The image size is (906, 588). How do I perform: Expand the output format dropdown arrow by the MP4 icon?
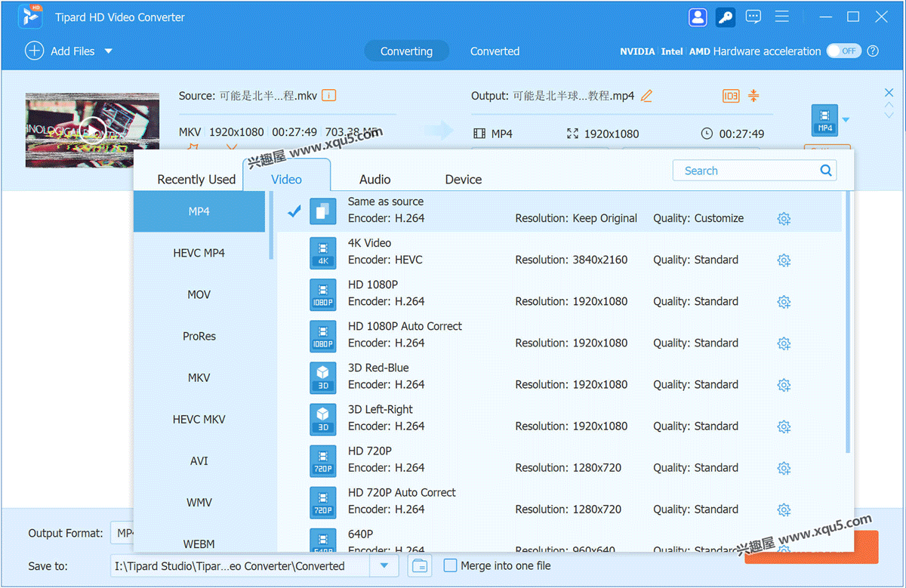tap(846, 120)
